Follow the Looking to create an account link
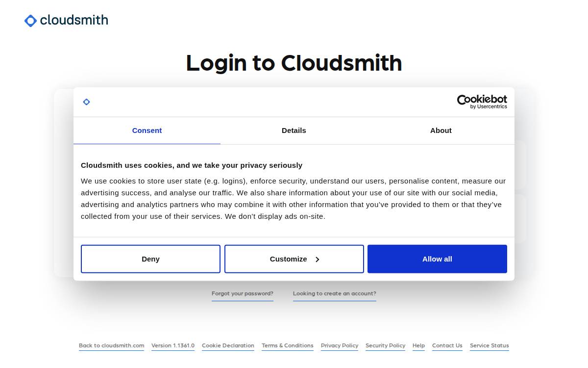Screen dimensions: 588x368 pyautogui.click(x=335, y=293)
